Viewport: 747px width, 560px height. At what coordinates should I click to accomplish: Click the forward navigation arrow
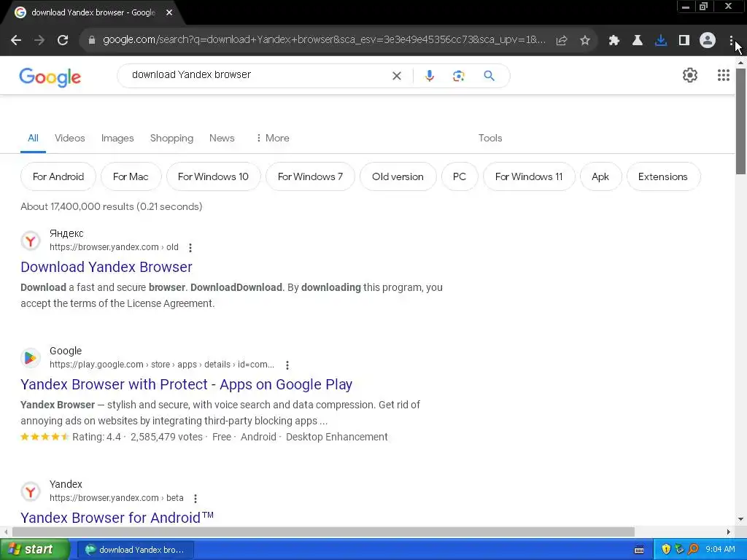tap(39, 40)
